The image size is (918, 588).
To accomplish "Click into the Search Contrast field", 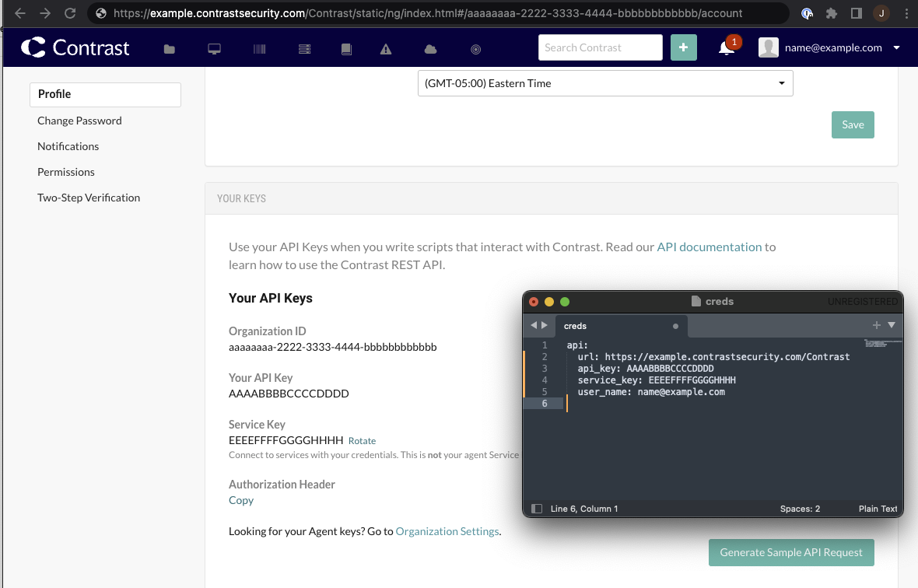I will (600, 47).
